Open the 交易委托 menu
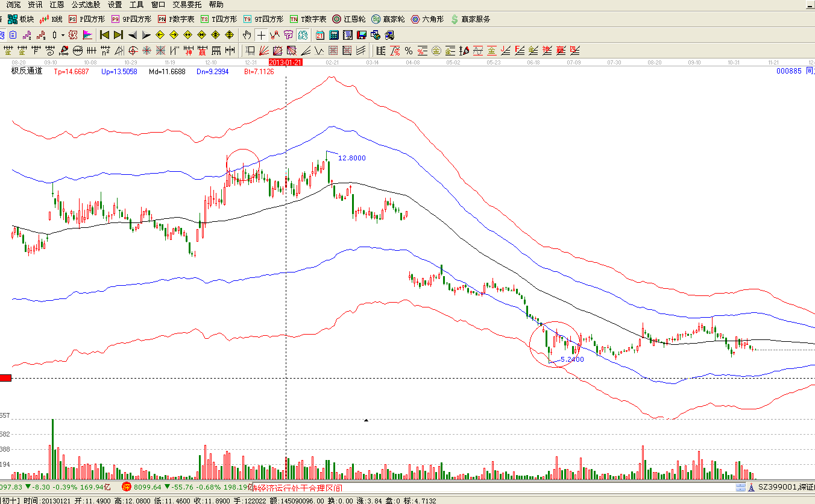 click(187, 4)
